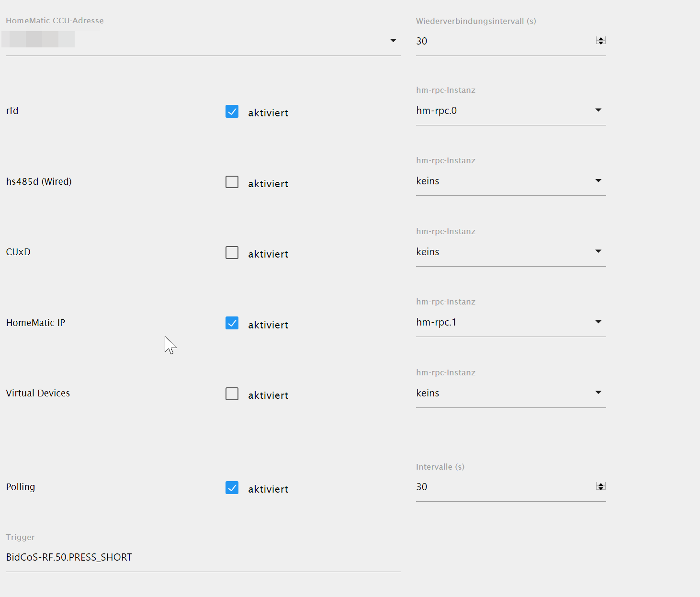
Task: Click the Wiederverbindungsintervall spinner arrows
Action: click(x=601, y=41)
